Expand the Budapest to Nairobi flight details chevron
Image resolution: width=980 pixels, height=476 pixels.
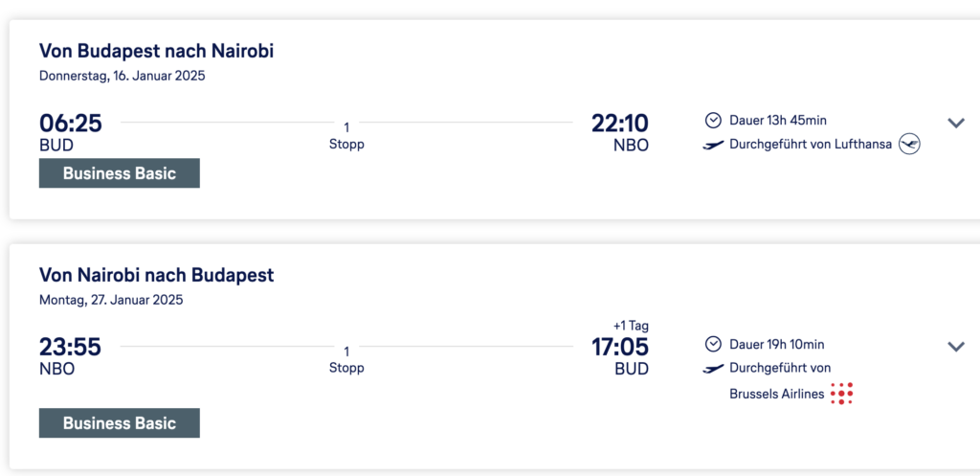(x=955, y=123)
